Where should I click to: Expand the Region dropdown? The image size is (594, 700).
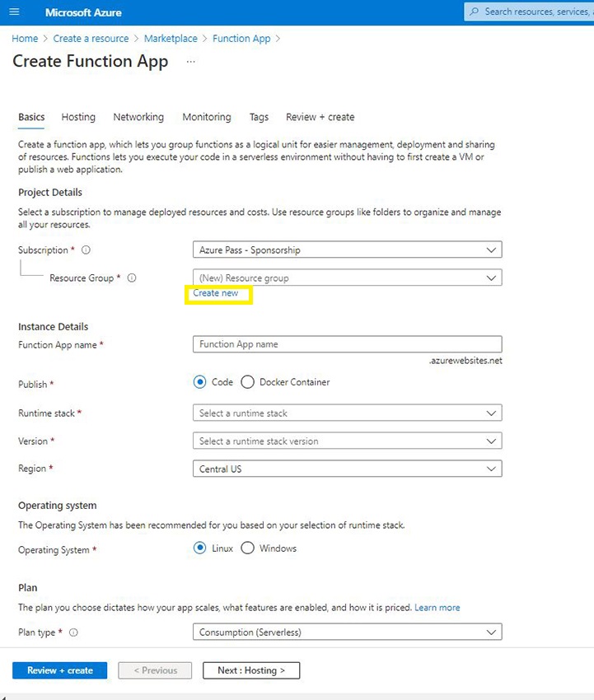point(347,469)
